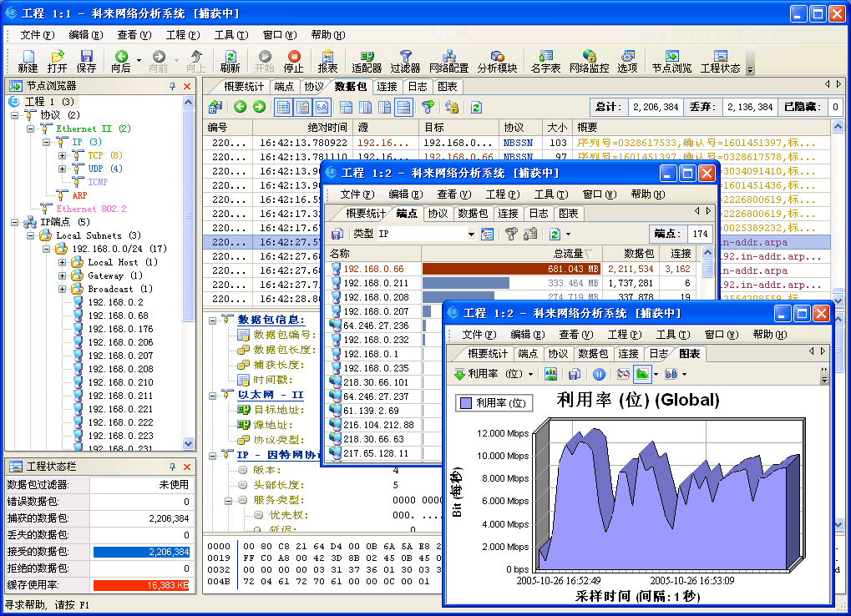Switch to the 概要统计 tab in the main window
Screen dimensions: 851x616
point(244,86)
